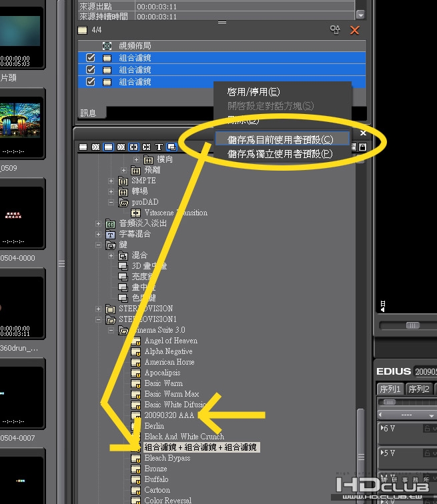
Task: Click the 色度鍵 chroma key icon
Action: click(123, 298)
